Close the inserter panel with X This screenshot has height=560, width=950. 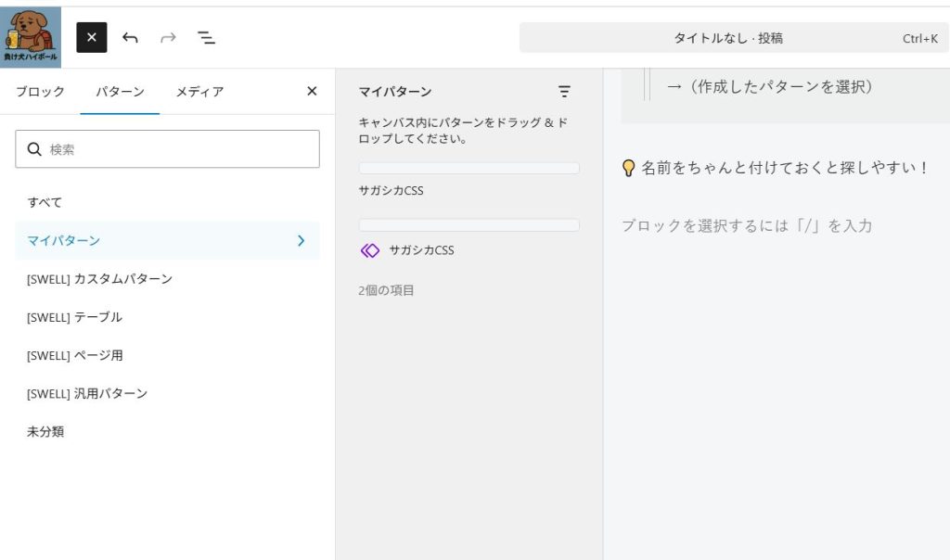312,91
